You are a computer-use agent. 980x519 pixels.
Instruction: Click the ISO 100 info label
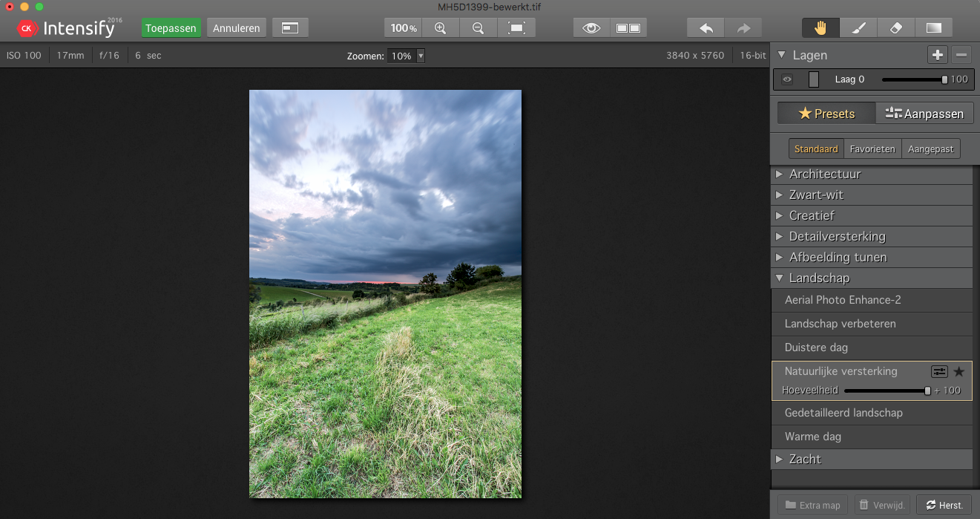point(24,56)
